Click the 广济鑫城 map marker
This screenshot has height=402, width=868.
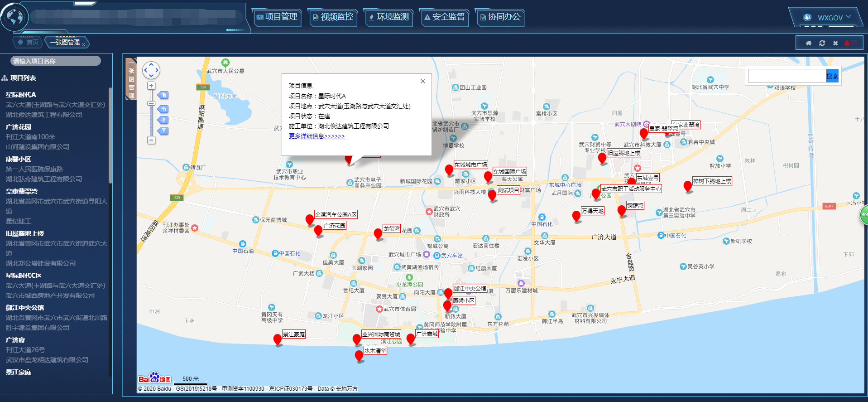click(411, 339)
